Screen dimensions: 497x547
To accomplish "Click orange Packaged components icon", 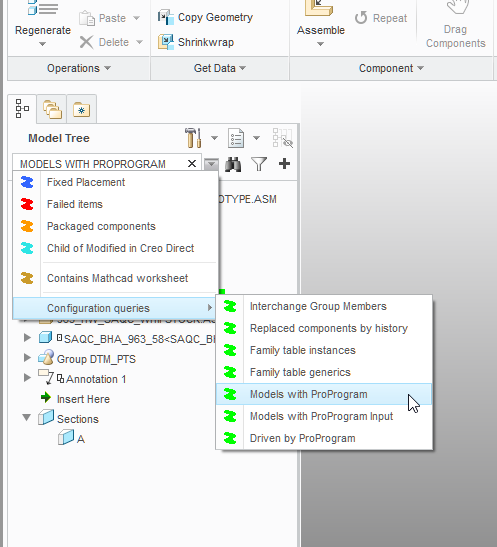I will 27,226.
